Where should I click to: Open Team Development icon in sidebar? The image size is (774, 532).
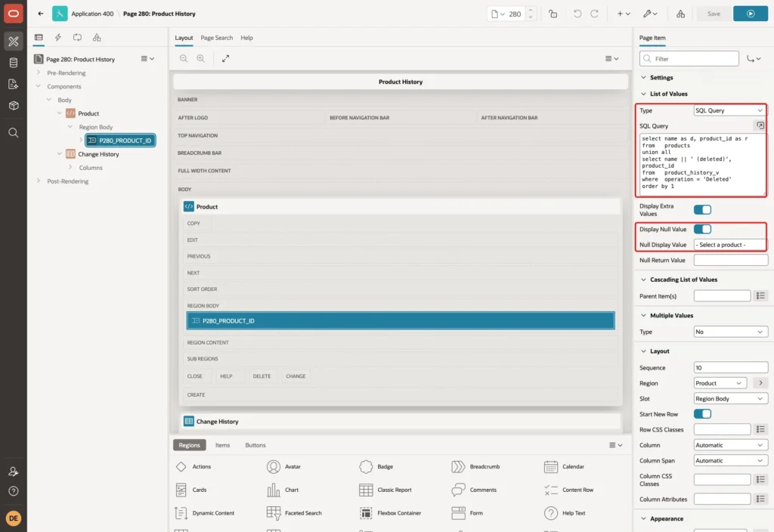pos(14,85)
